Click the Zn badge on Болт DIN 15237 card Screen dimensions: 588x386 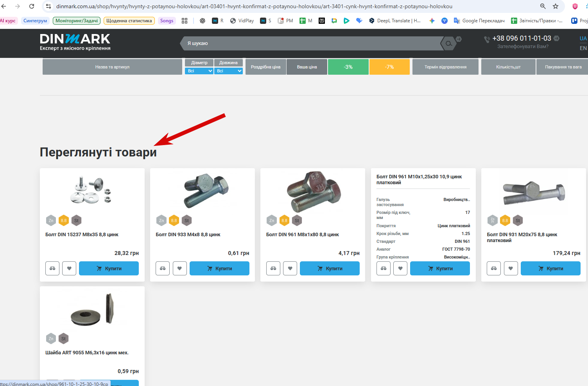(x=51, y=221)
